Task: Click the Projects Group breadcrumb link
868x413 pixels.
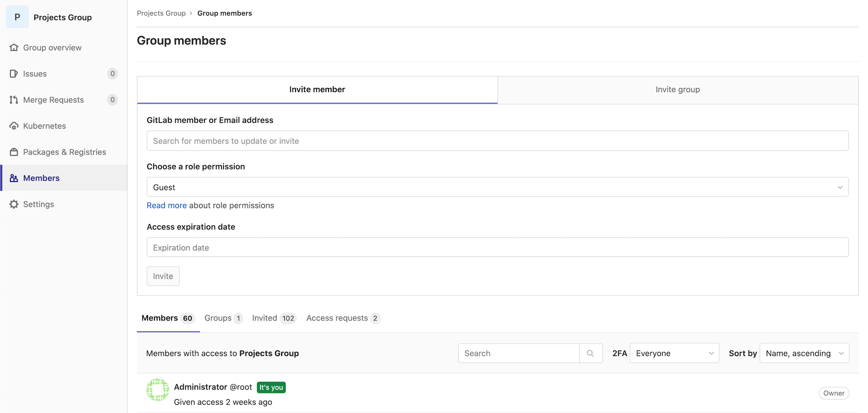Action: tap(161, 13)
